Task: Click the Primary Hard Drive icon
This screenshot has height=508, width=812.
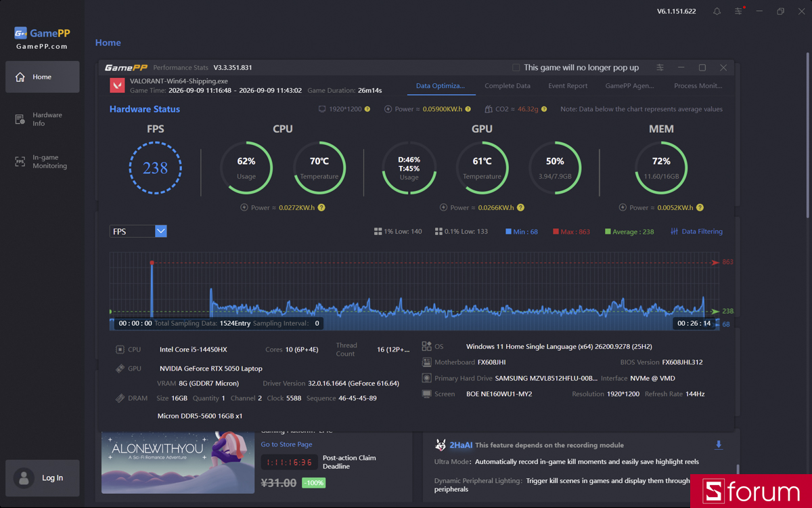Action: click(x=426, y=378)
